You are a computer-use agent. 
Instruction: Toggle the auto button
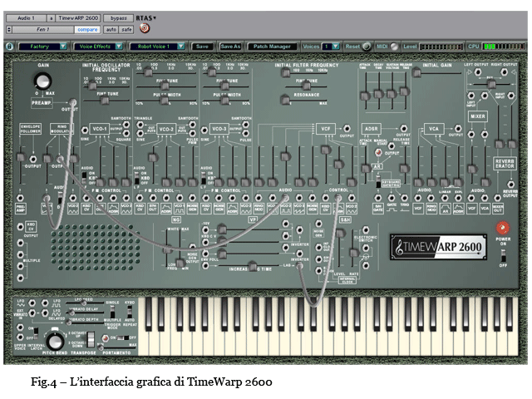click(110, 28)
